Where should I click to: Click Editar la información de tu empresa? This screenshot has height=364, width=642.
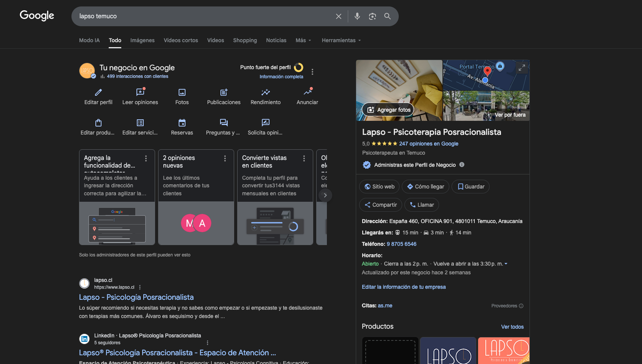coord(404,287)
